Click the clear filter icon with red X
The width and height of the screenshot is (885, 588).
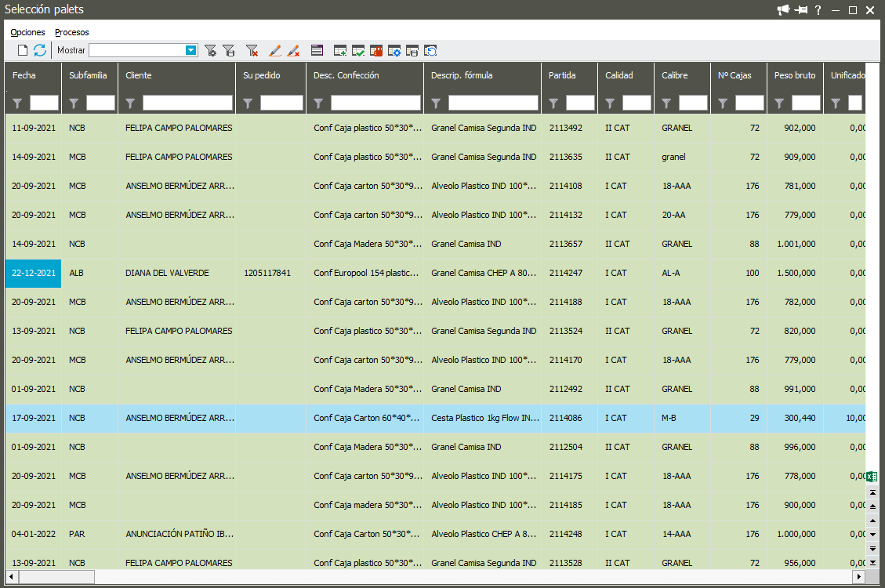[x=252, y=50]
